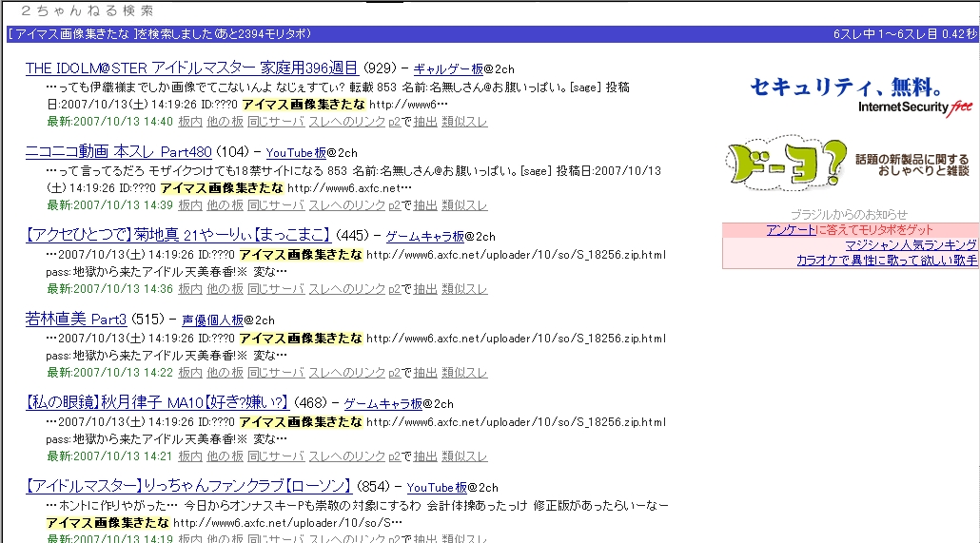Open YouTube板 link beside ニコニコ動画 本スレ
The width and height of the screenshot is (980, 543).
[x=296, y=153]
